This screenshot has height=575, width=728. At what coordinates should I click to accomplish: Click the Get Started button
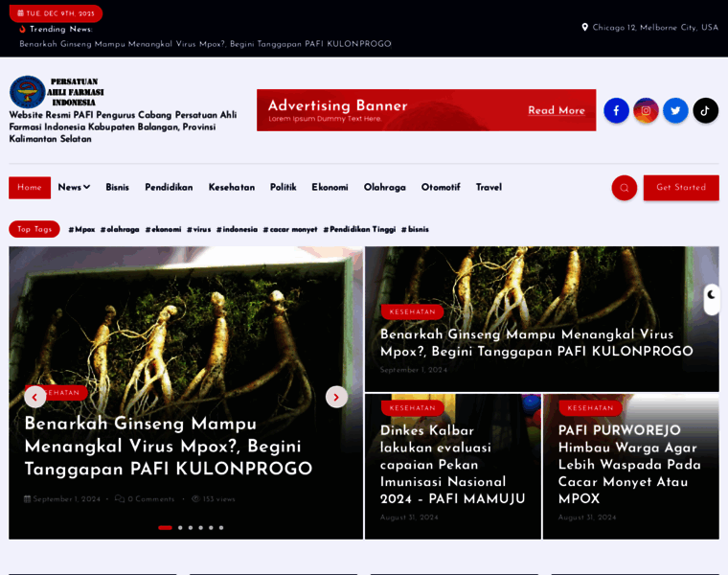(681, 188)
